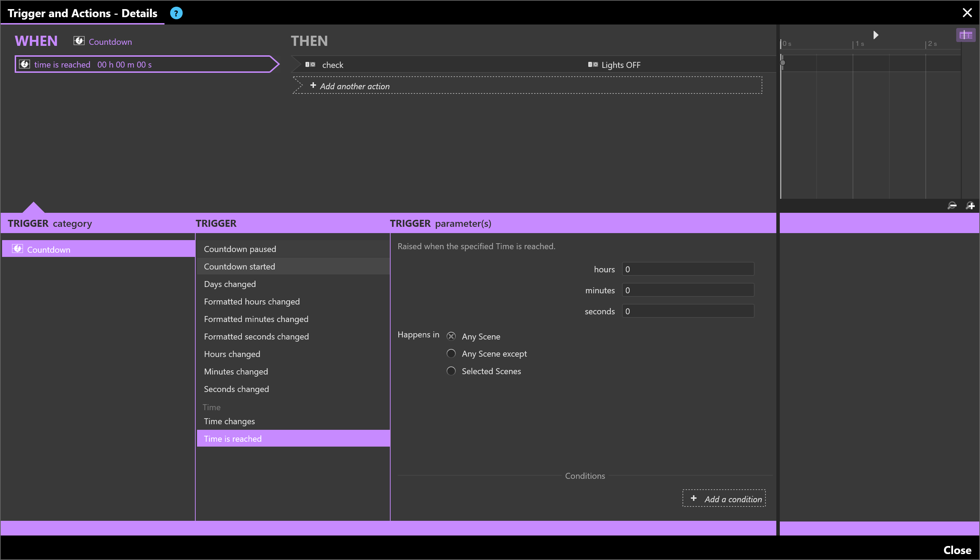980x560 pixels.
Task: Select the check action row
Action: pos(534,65)
